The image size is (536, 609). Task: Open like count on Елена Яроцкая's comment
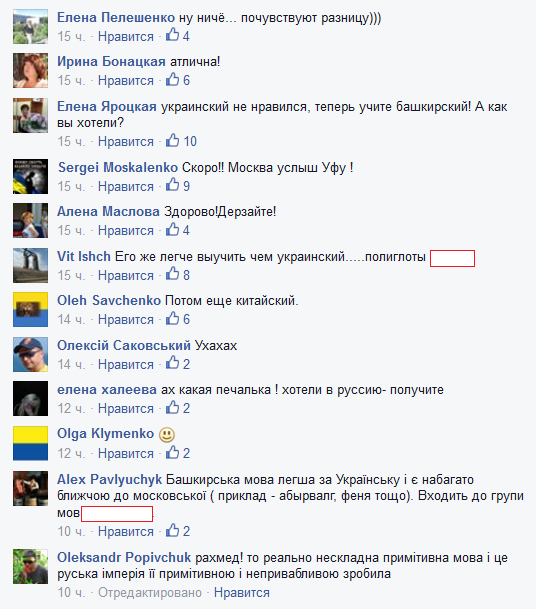click(x=190, y=141)
